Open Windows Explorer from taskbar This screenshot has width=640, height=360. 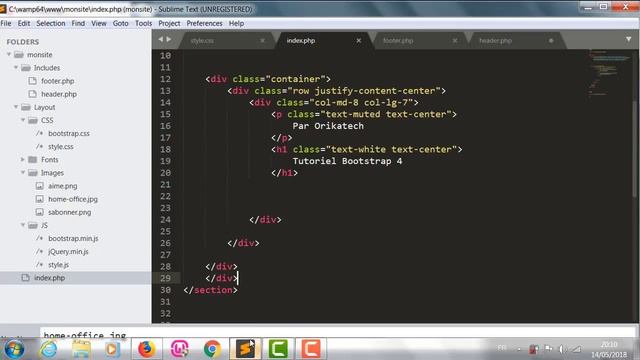[81, 349]
